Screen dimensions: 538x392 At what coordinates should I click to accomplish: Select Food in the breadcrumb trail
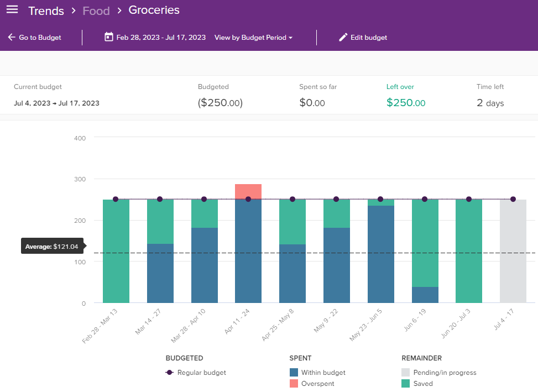pos(96,11)
